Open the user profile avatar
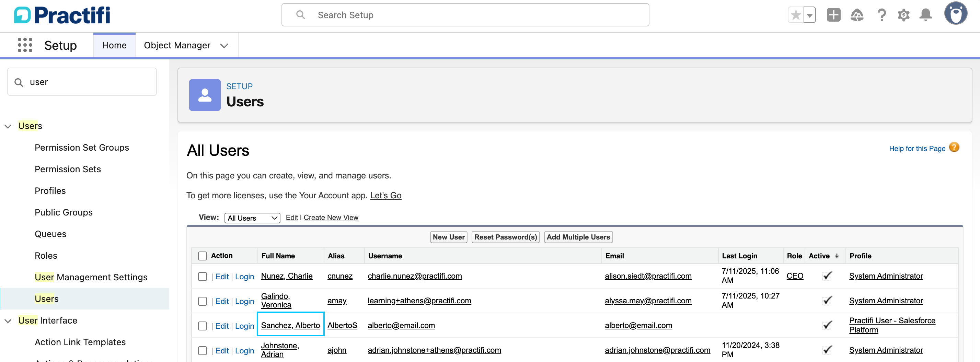 955,14
